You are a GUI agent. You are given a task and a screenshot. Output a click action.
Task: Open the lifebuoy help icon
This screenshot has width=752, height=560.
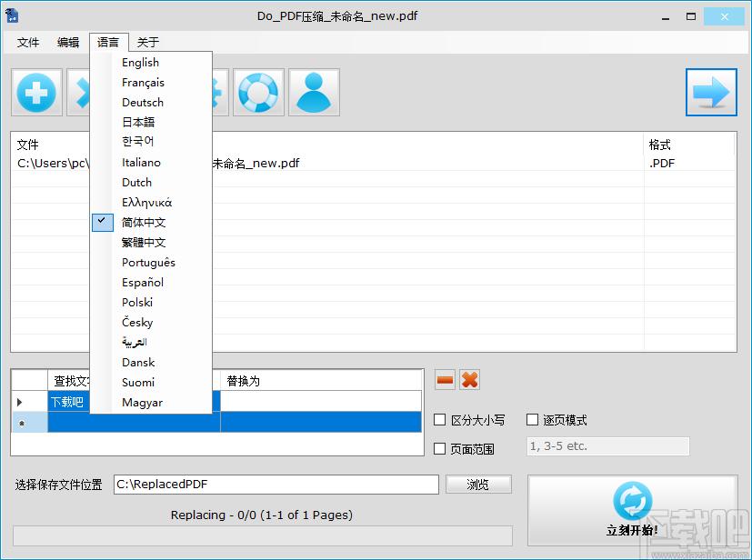pyautogui.click(x=258, y=93)
